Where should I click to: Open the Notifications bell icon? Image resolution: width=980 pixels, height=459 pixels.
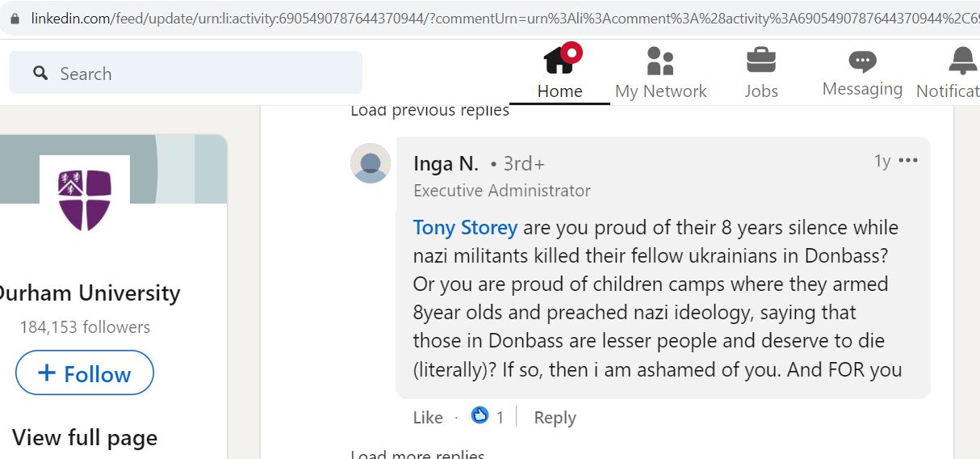coord(962,61)
